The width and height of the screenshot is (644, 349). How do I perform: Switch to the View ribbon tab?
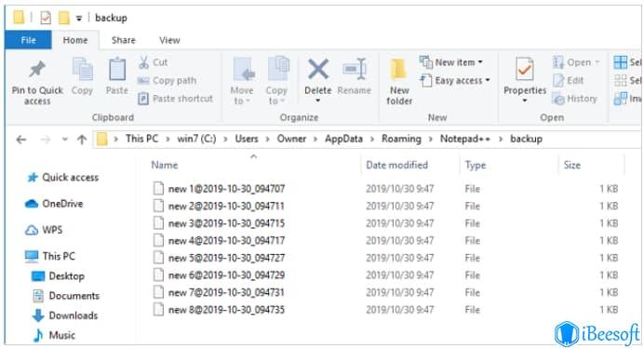click(x=169, y=40)
